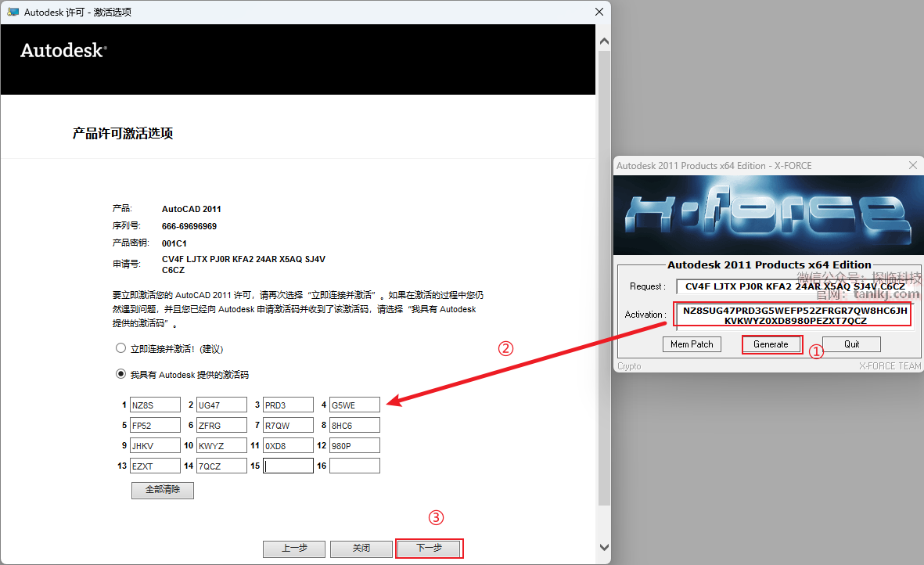Viewport: 924px width, 565px height.
Task: Click activation code field 3 containing PRD3
Action: pos(288,405)
